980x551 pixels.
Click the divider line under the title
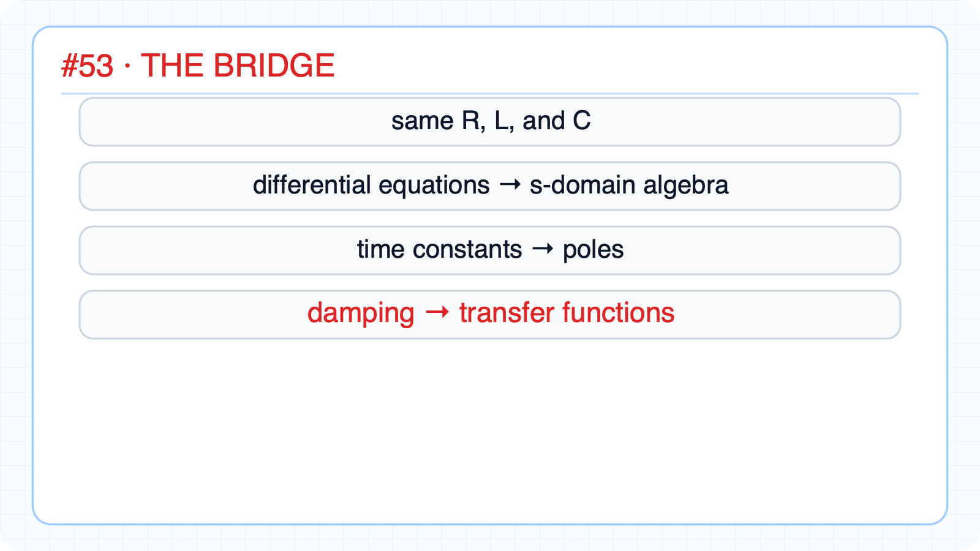click(490, 94)
